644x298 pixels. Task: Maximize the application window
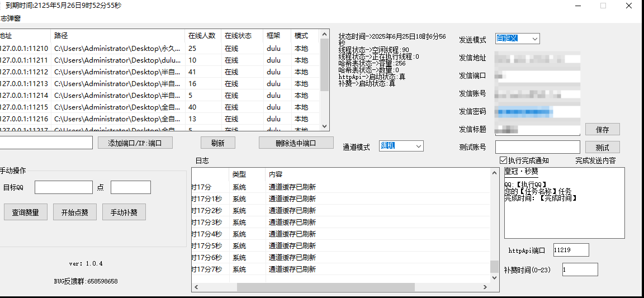click(x=603, y=6)
